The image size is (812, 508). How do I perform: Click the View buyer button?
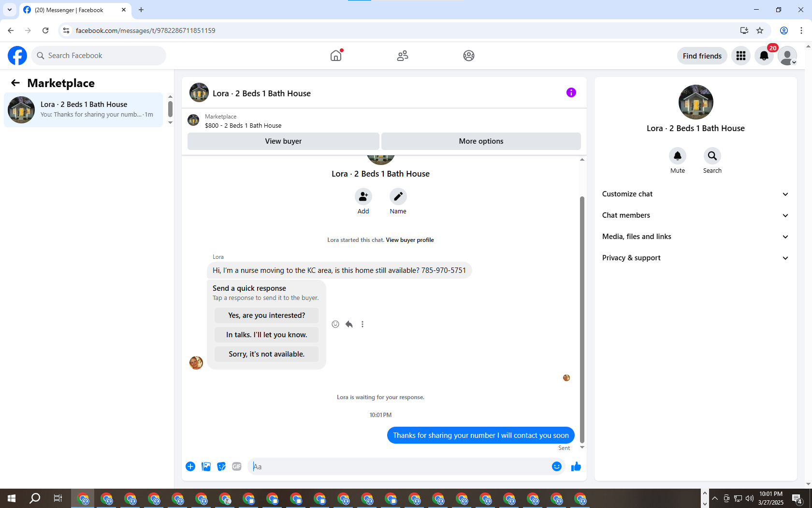tap(283, 141)
